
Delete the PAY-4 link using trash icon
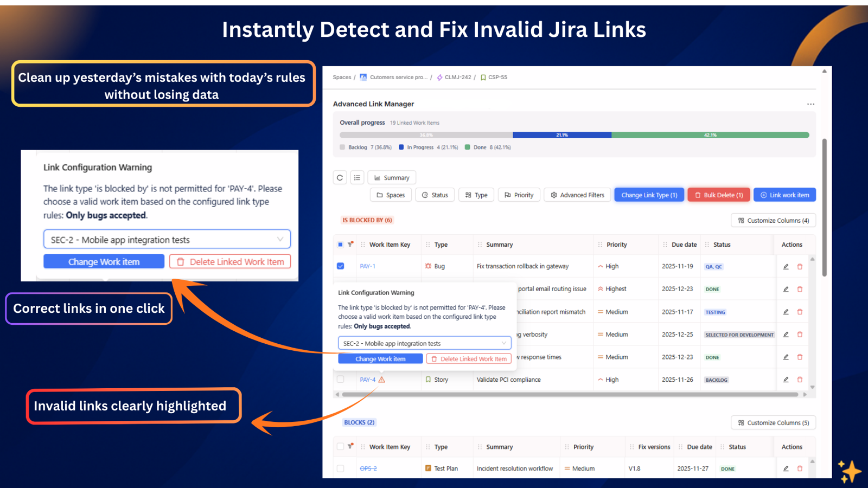(x=800, y=380)
